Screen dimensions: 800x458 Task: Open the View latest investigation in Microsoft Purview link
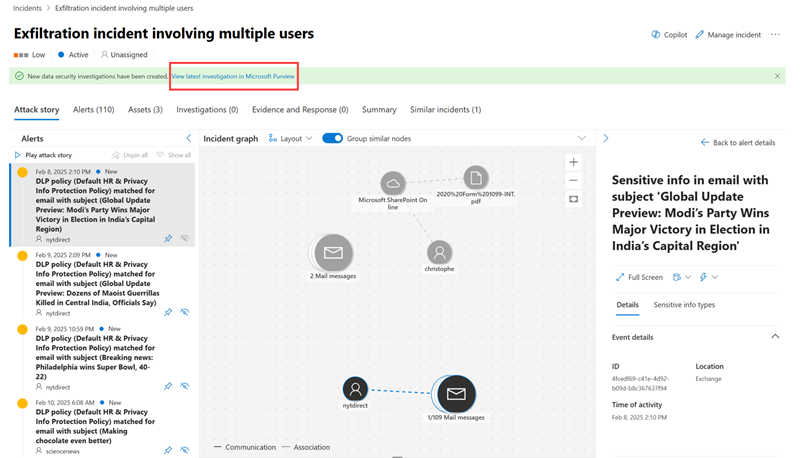(233, 76)
